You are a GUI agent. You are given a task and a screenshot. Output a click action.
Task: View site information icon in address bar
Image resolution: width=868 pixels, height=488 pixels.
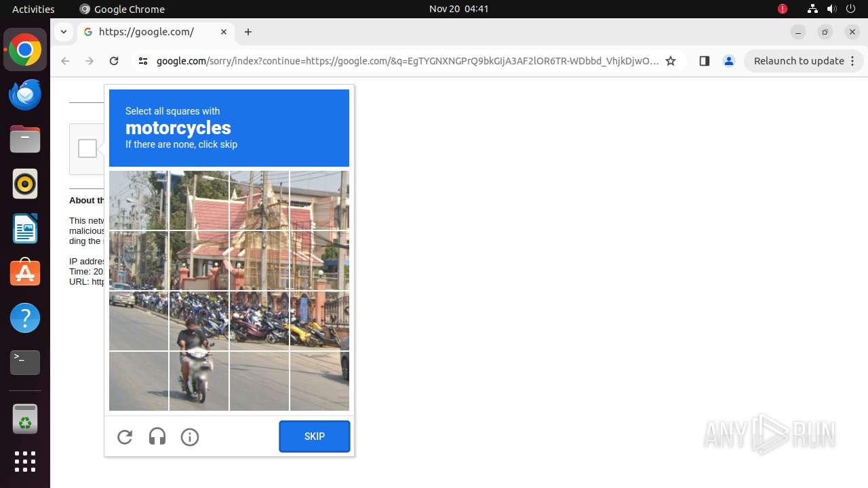[142, 61]
